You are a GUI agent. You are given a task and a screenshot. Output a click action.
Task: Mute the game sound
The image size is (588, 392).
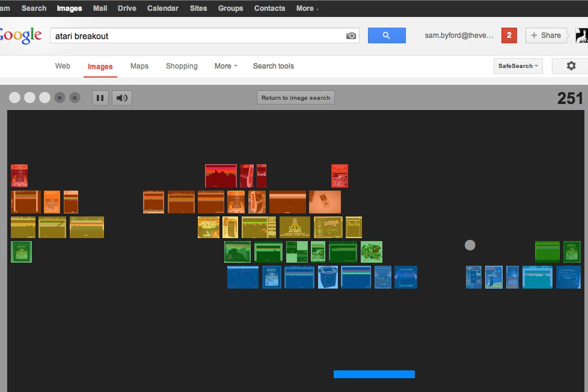[x=122, y=98]
